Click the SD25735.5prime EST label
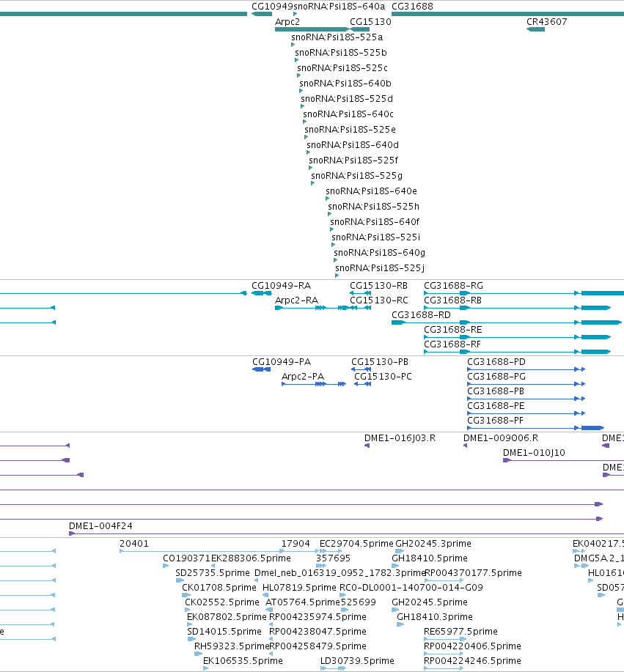 tap(213, 573)
